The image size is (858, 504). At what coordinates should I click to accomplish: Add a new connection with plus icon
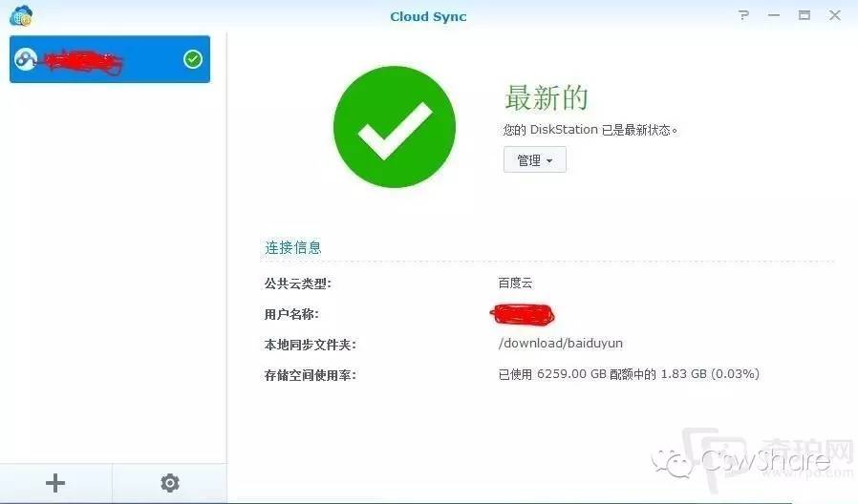click(55, 483)
